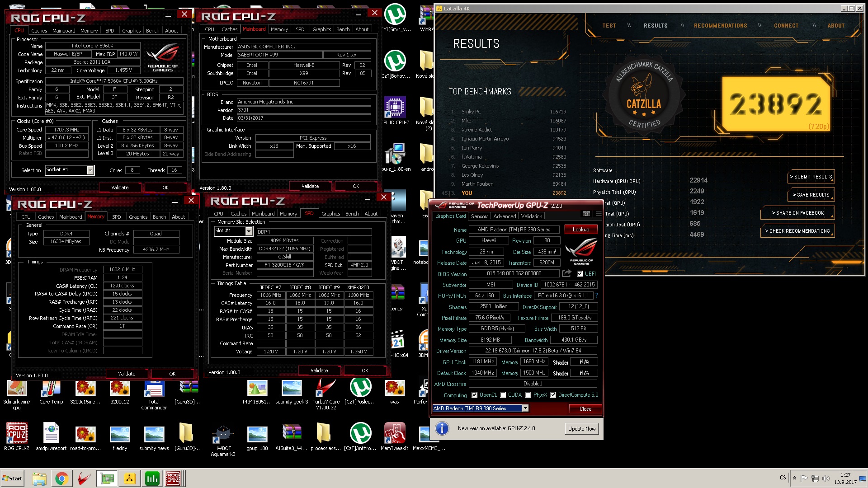Open the Advanced tab in GPU-Z
Viewport: 868px width, 488px height.
[x=505, y=216]
